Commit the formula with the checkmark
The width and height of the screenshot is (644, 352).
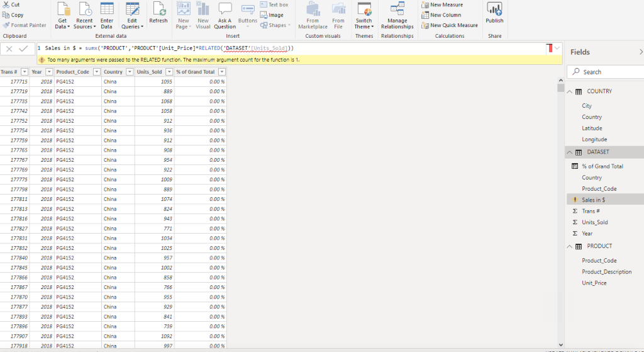[x=23, y=48]
